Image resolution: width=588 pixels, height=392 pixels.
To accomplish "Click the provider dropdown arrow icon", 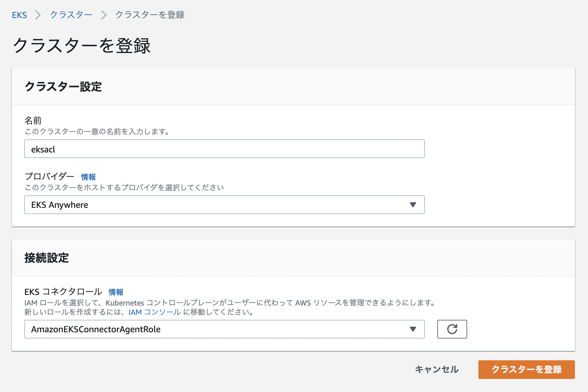I will coord(413,205).
